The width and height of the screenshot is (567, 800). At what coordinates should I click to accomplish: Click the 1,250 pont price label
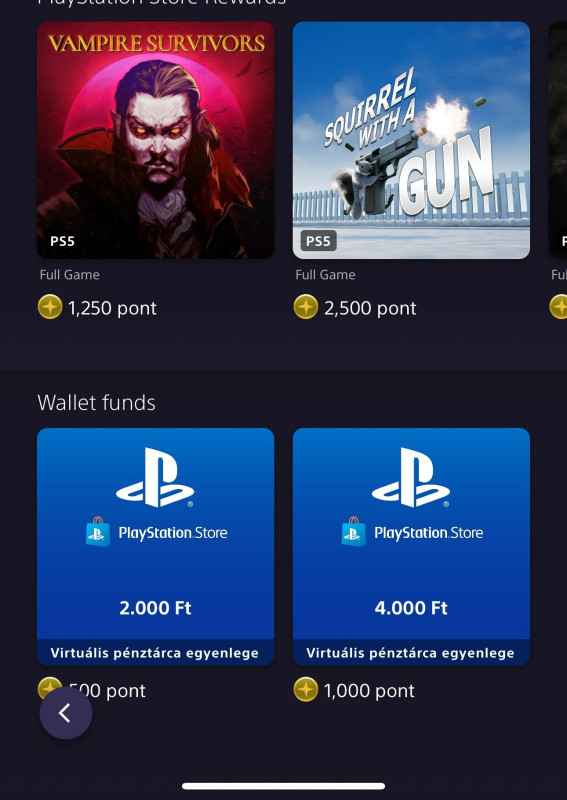(112, 308)
